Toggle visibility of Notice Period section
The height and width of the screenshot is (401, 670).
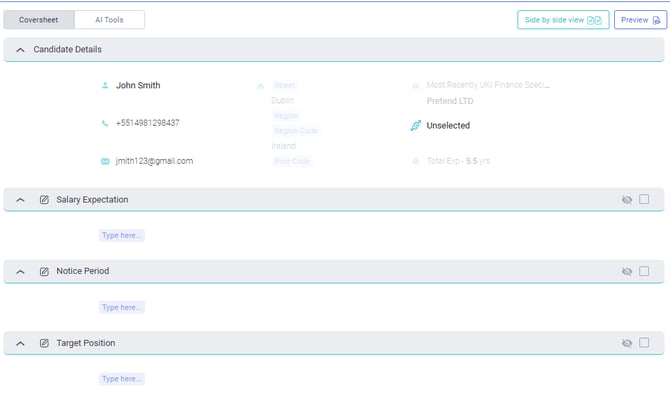[x=627, y=271]
